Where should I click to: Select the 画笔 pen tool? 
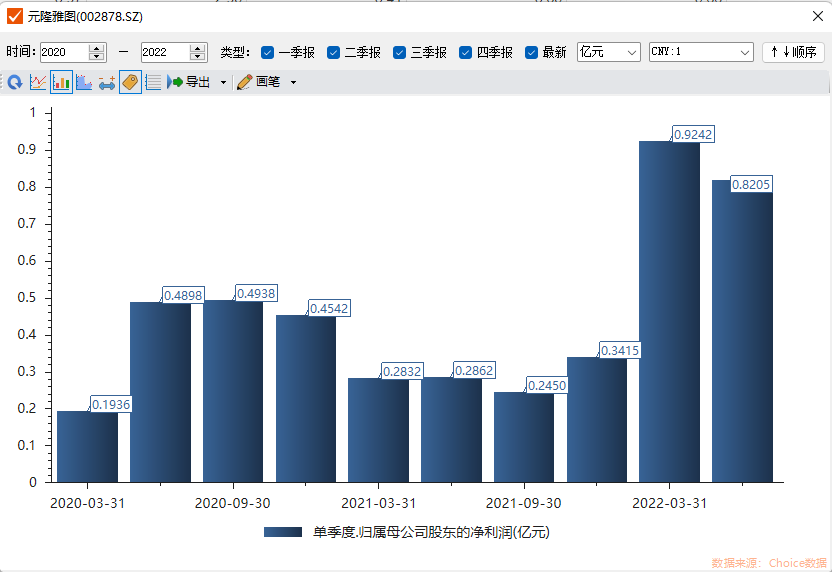258,82
